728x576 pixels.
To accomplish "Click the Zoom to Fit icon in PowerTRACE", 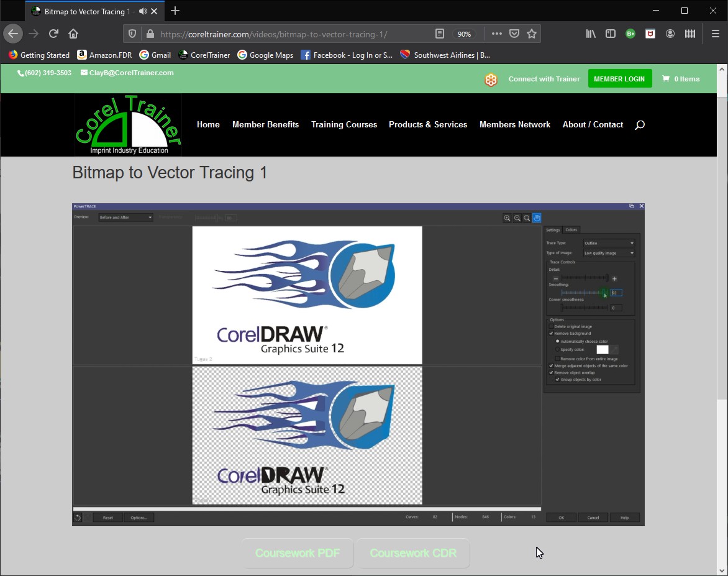I will point(527,218).
